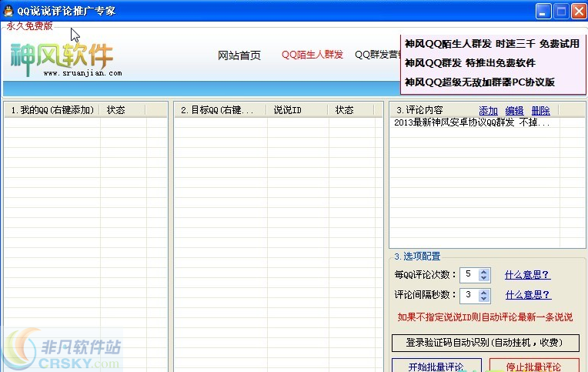Start batch commenting with 开始批量评论
This screenshot has width=588, height=372.
pos(436,366)
